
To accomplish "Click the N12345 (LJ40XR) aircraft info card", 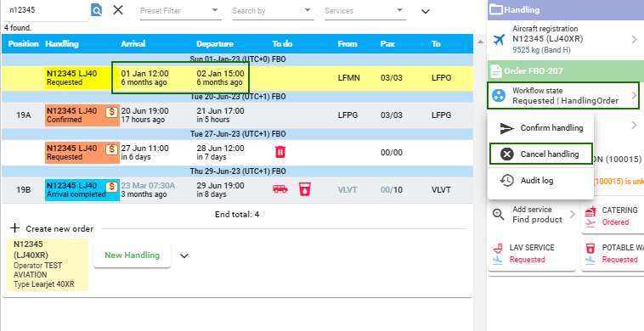I will [48, 265].
